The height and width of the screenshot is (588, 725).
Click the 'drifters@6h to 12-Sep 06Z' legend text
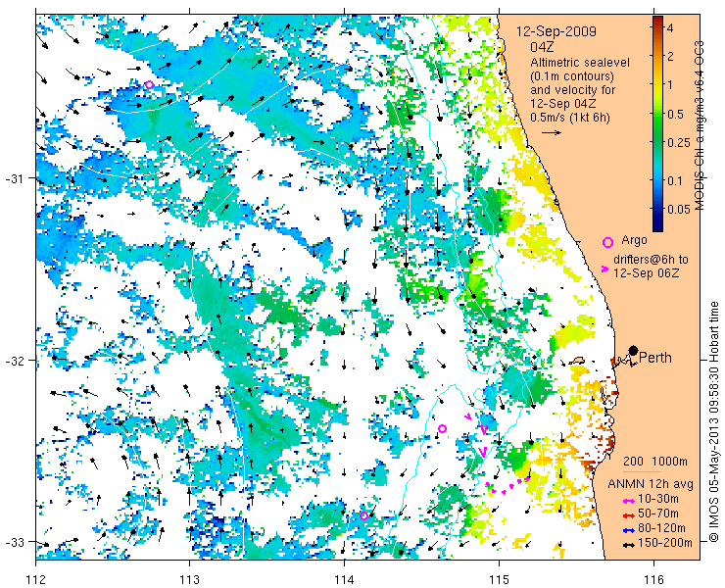point(651,266)
